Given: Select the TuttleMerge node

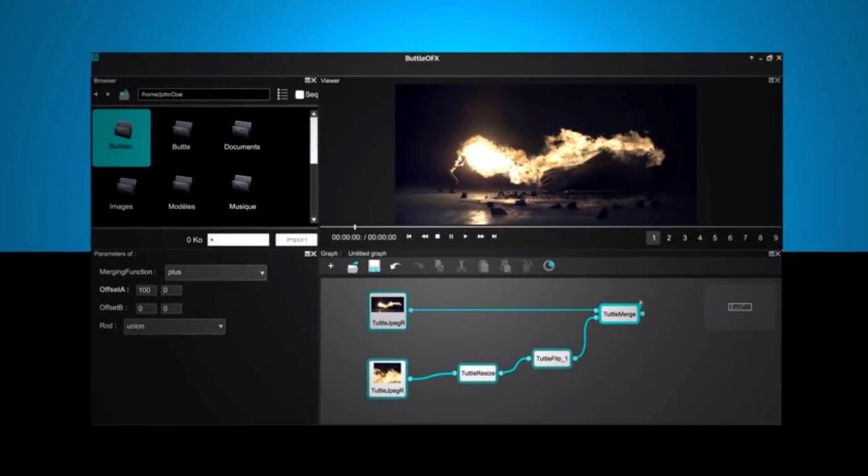Looking at the screenshot, I should 619,314.
